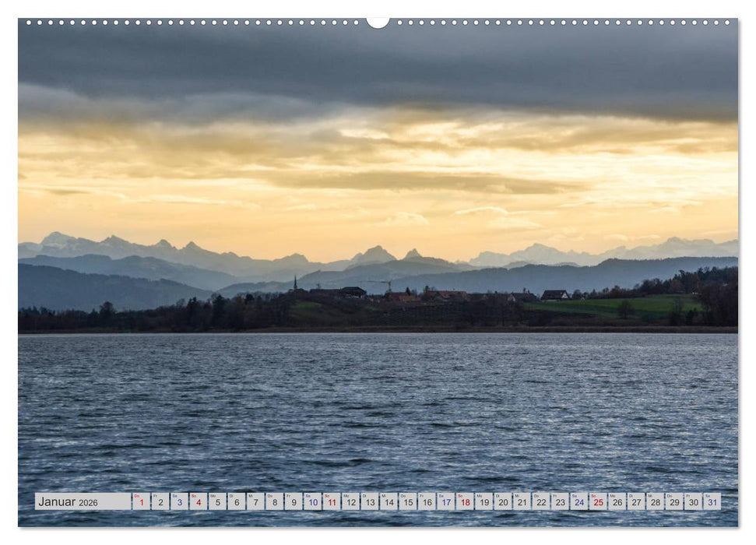Click the Januar 2026 month label
Viewport: 756px width, 545px height.
tap(58, 501)
